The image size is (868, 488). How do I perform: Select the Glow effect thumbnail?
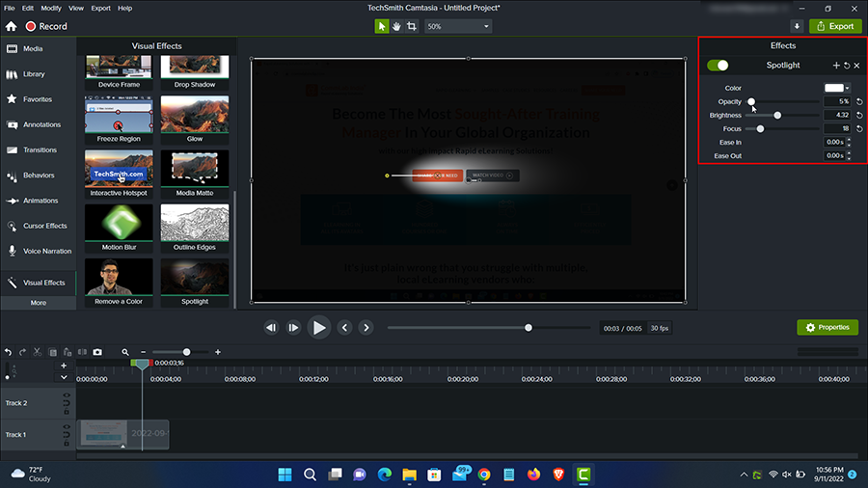tap(195, 119)
